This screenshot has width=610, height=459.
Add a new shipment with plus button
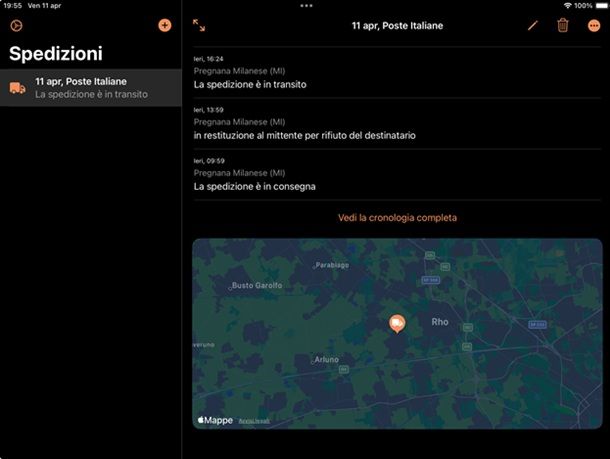point(165,25)
